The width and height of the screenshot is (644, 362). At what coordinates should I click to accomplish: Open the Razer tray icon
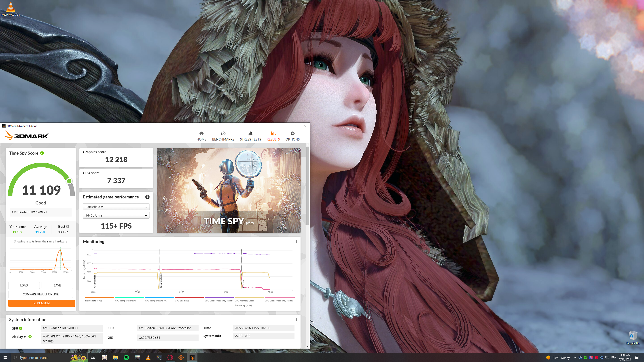[x=585, y=358]
